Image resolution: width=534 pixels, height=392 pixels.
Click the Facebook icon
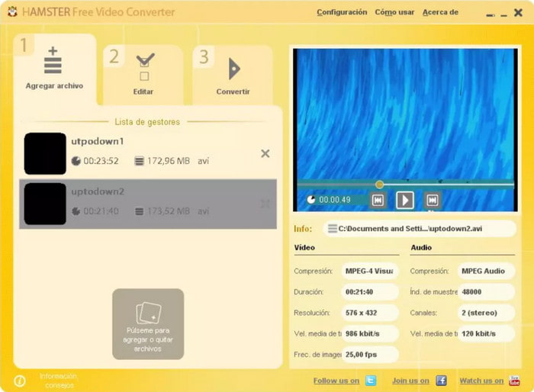click(x=442, y=381)
